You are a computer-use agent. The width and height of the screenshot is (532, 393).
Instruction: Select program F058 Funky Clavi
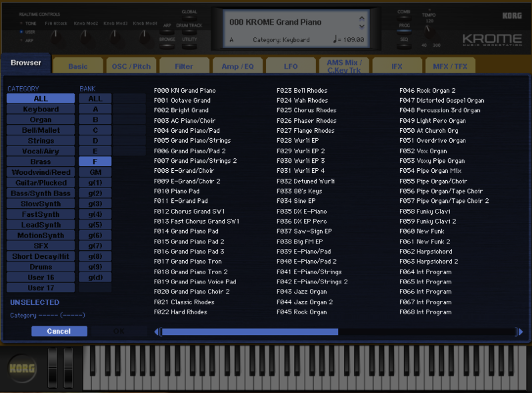tap(425, 212)
